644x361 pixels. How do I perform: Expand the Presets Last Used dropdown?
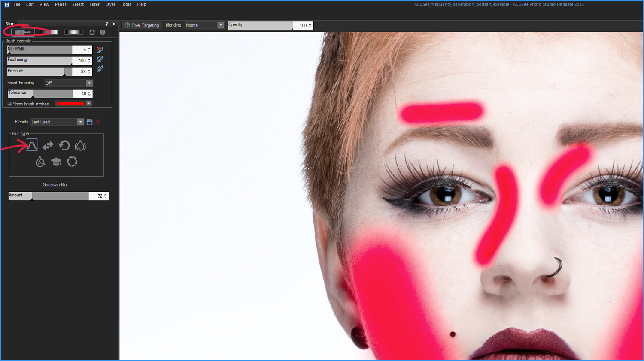coord(57,122)
